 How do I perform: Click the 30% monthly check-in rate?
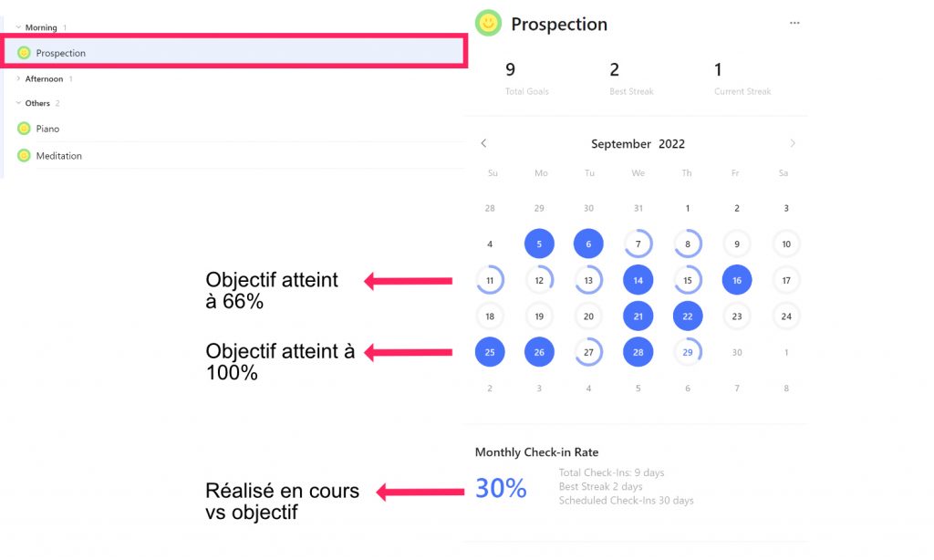[x=501, y=488]
